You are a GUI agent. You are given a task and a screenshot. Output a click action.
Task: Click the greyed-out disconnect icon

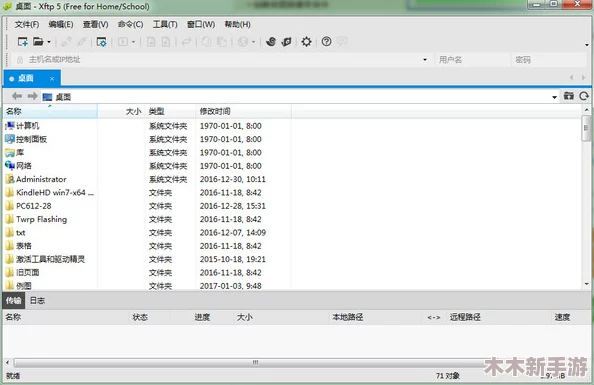(81, 42)
